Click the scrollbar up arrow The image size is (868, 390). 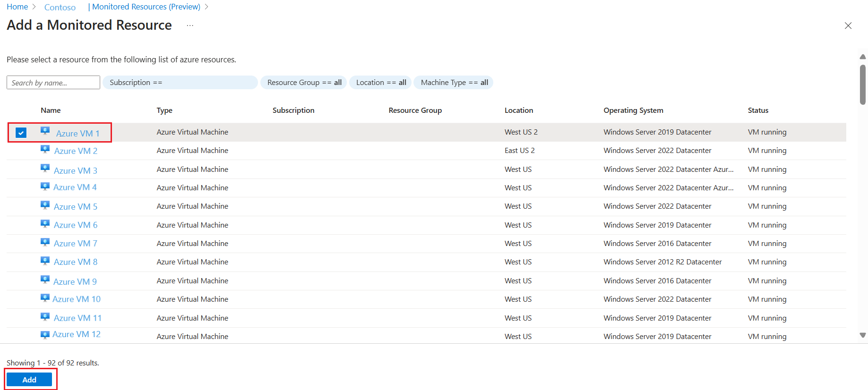863,57
